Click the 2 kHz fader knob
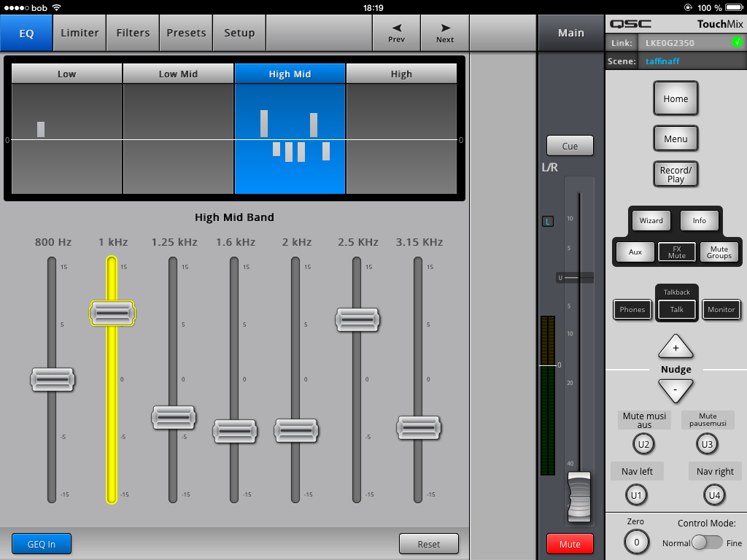The height and width of the screenshot is (560, 747). click(296, 430)
